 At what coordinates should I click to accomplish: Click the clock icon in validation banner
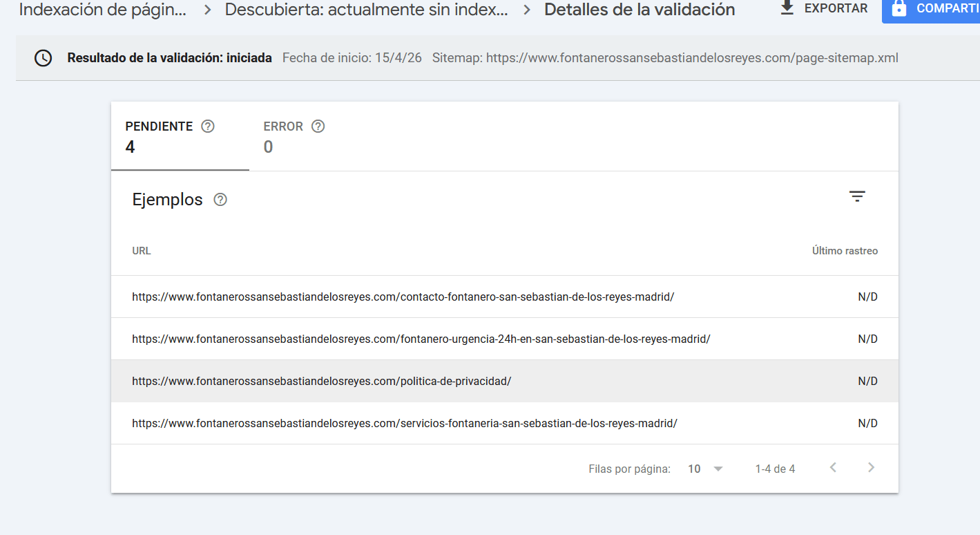(x=43, y=58)
